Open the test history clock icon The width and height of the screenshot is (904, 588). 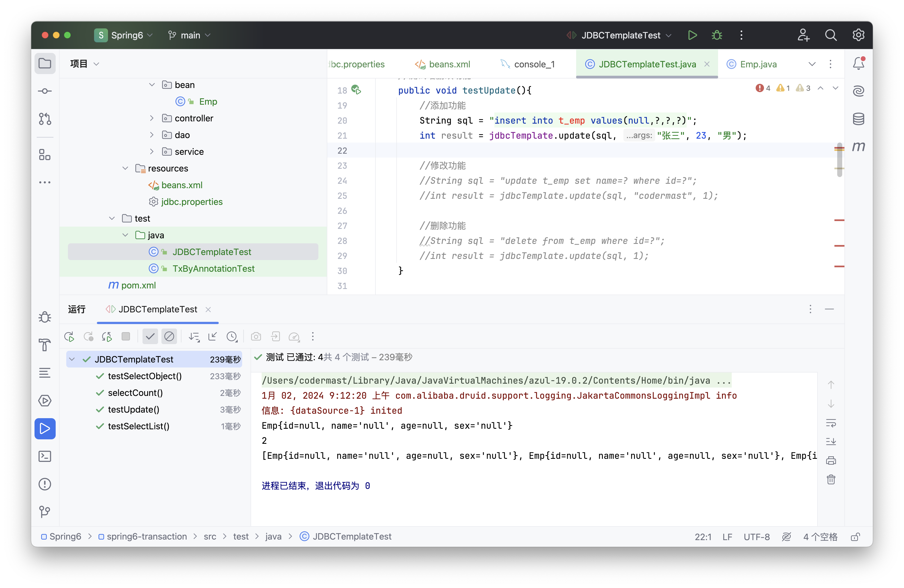pyautogui.click(x=232, y=337)
